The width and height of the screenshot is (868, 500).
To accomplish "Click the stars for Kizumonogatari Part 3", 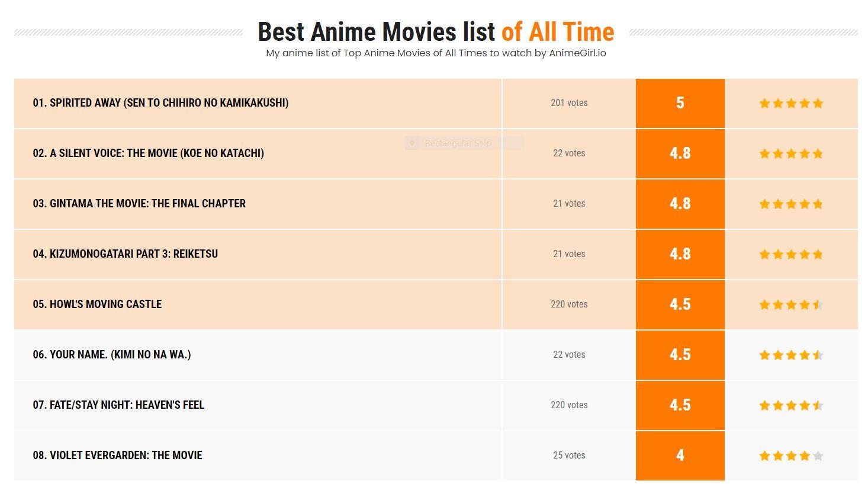I will (791, 254).
